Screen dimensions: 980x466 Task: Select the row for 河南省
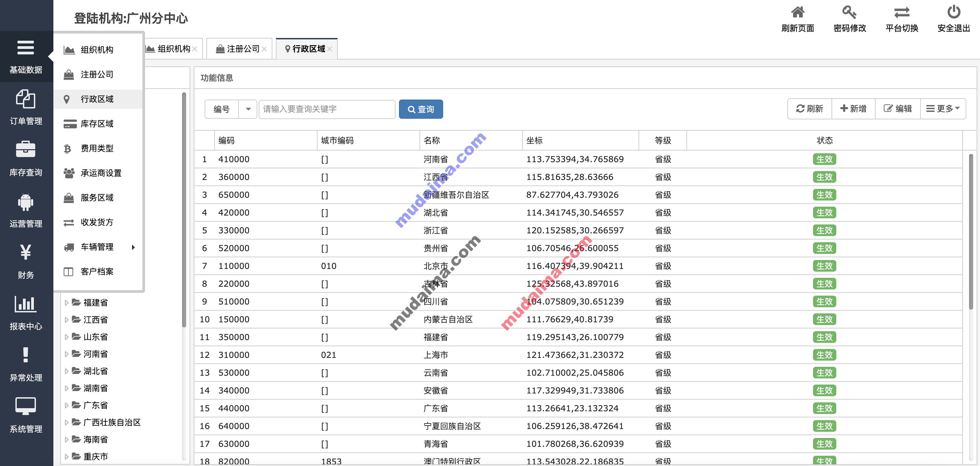point(578,159)
